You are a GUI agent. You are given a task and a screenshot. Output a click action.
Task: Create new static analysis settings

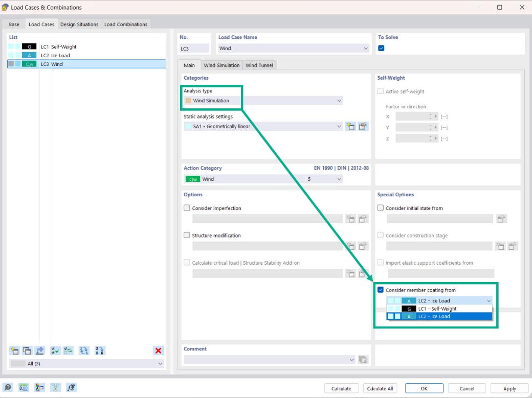[350, 127]
